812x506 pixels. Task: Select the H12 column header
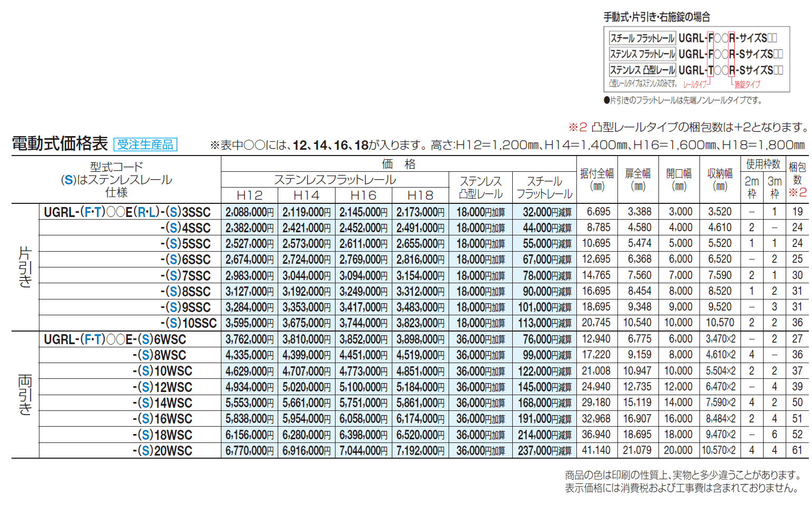click(x=250, y=195)
